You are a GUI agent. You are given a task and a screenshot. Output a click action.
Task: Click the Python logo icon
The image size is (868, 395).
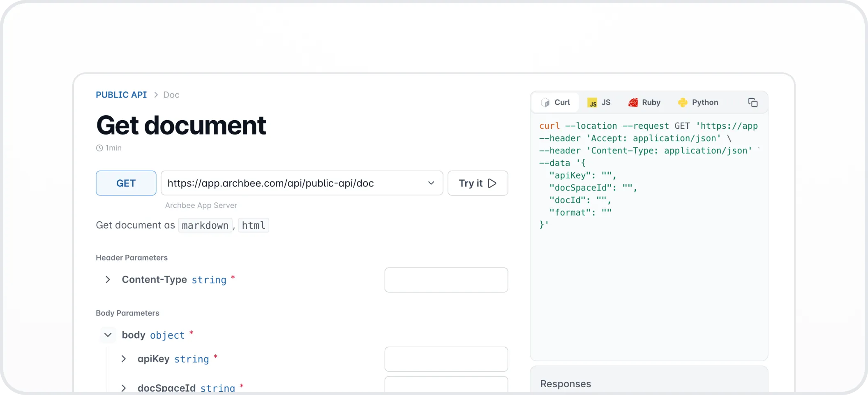pyautogui.click(x=683, y=102)
